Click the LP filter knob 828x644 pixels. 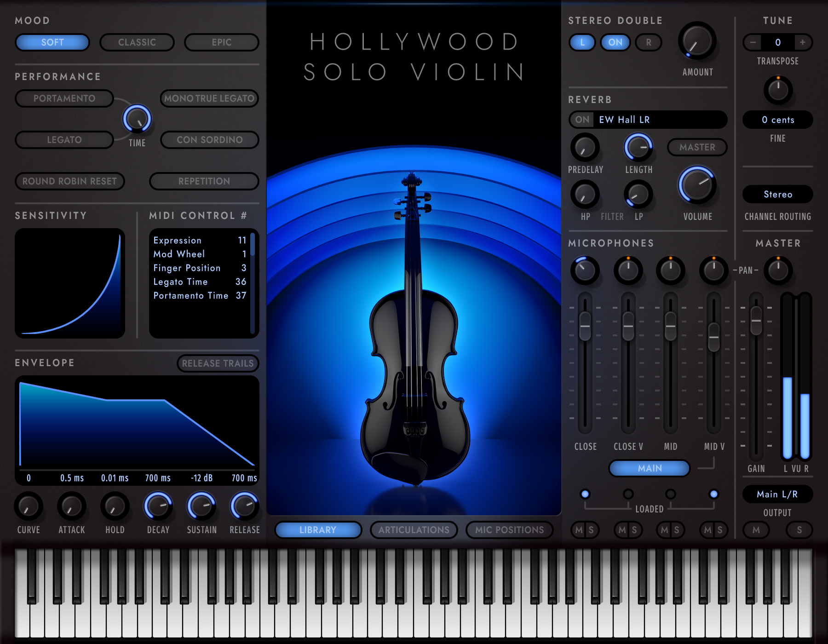click(x=638, y=195)
